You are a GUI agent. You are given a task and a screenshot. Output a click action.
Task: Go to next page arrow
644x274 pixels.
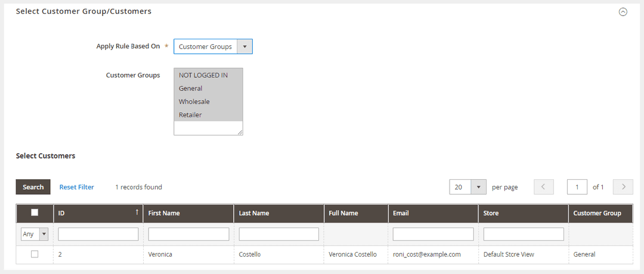623,187
